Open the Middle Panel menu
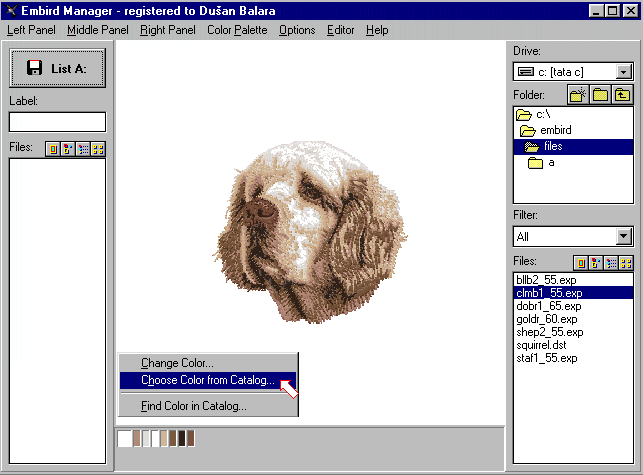643x475 pixels. [98, 30]
